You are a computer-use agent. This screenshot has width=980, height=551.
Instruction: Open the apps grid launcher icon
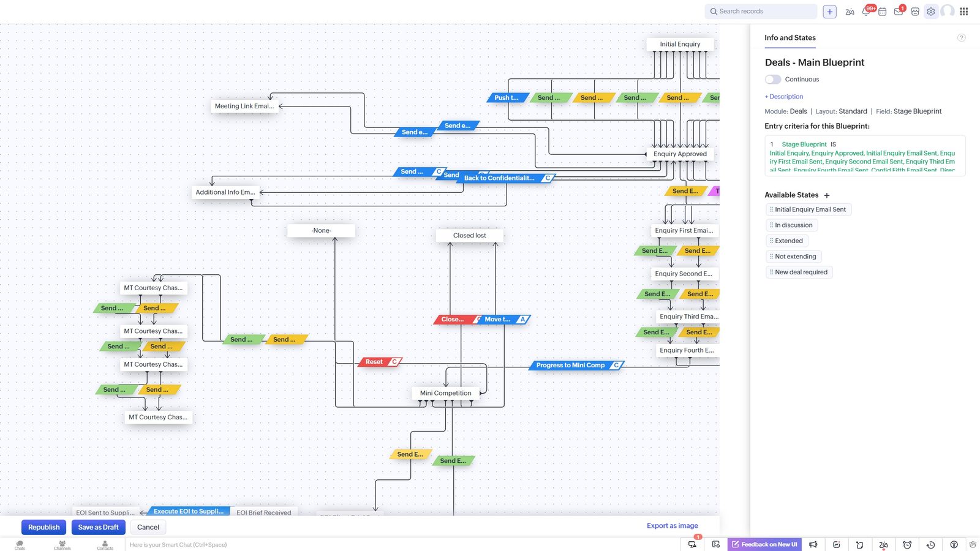pos(964,12)
